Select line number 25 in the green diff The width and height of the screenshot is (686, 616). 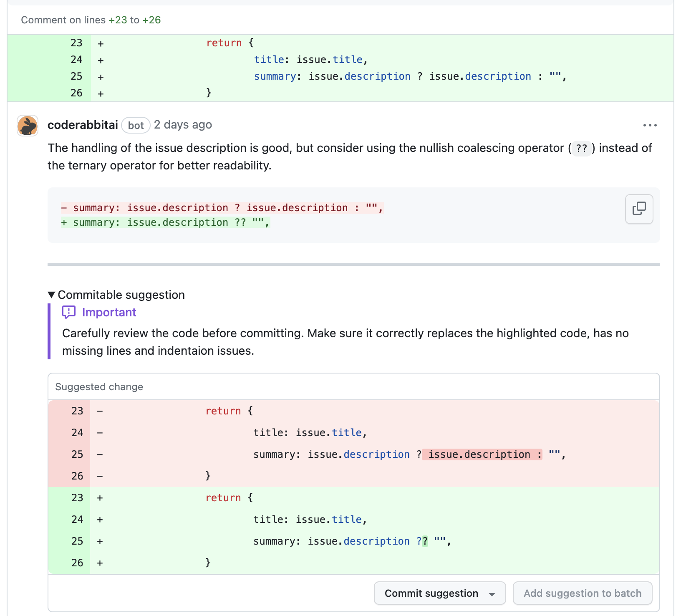pos(76,76)
